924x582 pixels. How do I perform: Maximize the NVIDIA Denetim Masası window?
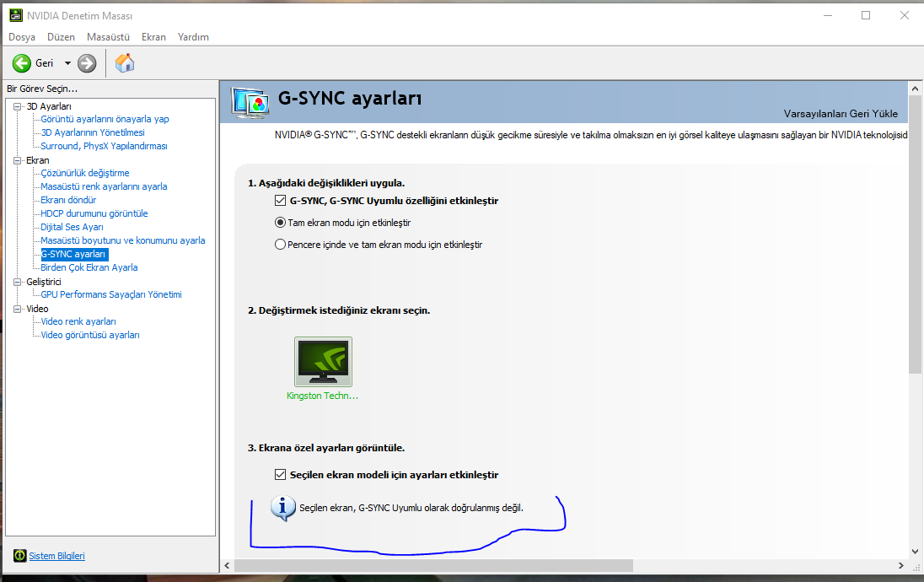coord(866,15)
